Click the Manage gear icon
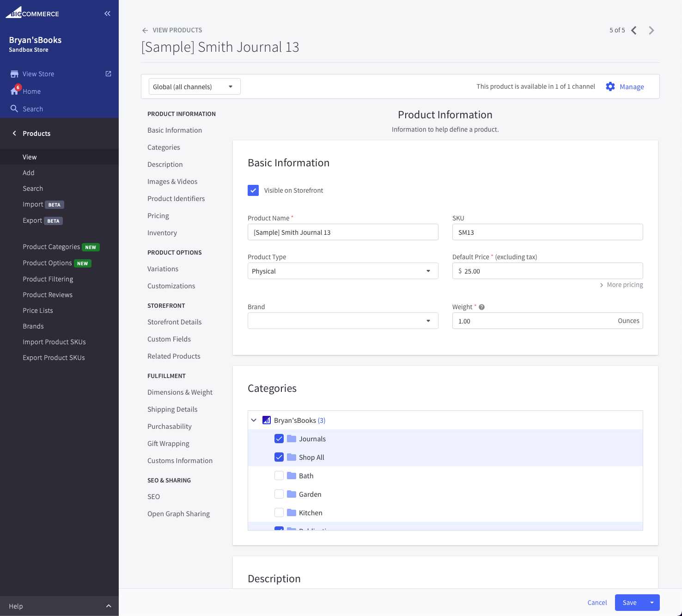 (610, 87)
